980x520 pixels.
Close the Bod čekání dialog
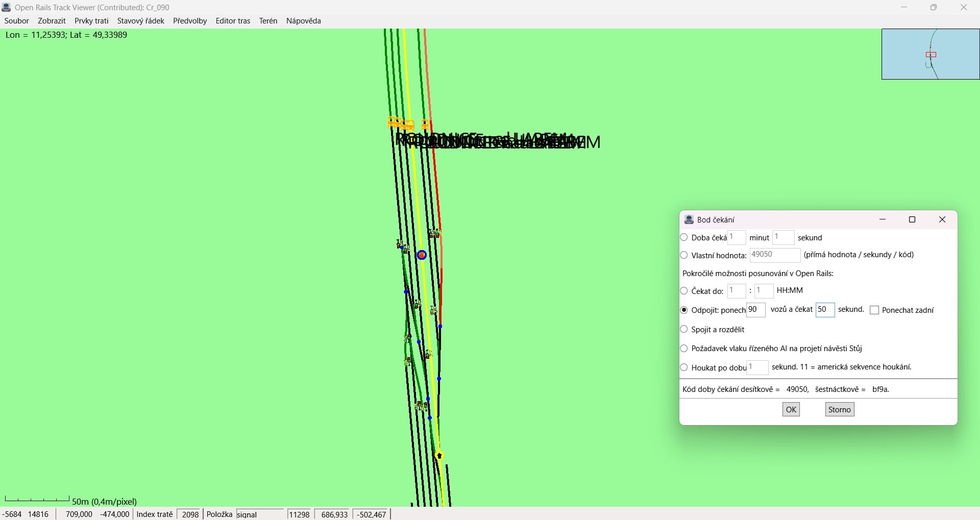(942, 220)
